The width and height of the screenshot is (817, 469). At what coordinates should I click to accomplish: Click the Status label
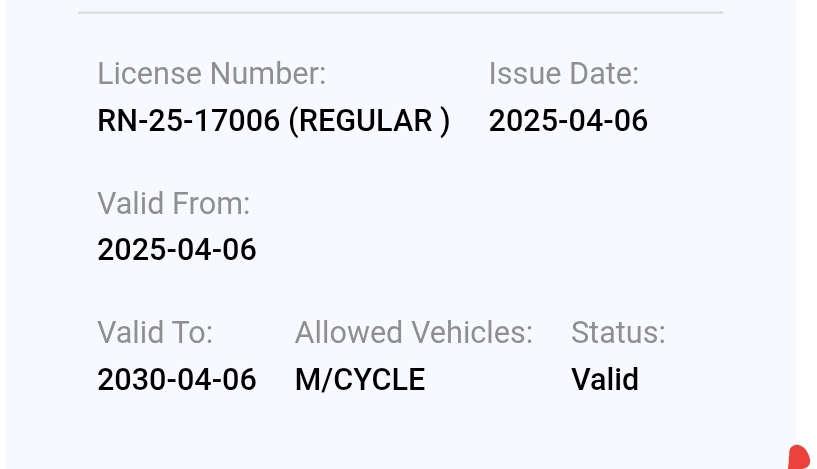click(x=618, y=332)
